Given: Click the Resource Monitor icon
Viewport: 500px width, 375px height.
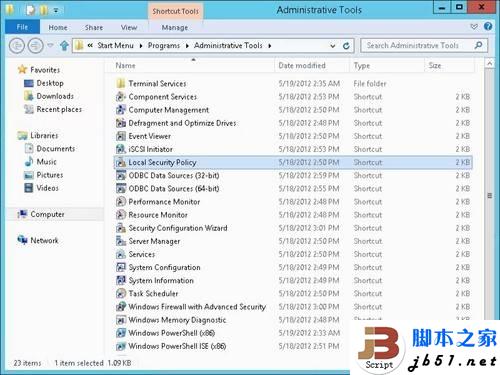Looking at the screenshot, I should 121,215.
